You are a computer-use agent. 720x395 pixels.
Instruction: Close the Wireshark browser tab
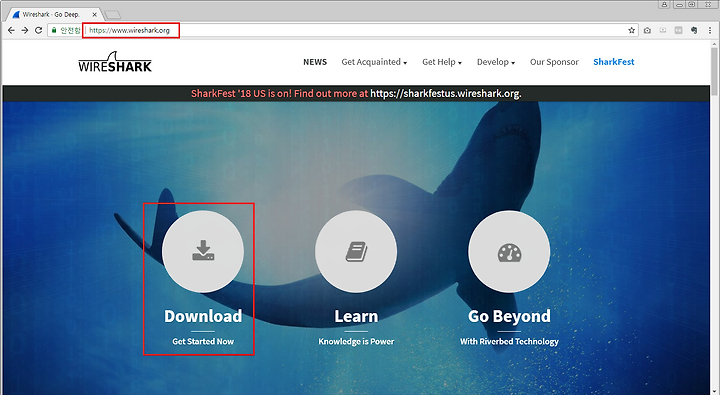[x=94, y=15]
